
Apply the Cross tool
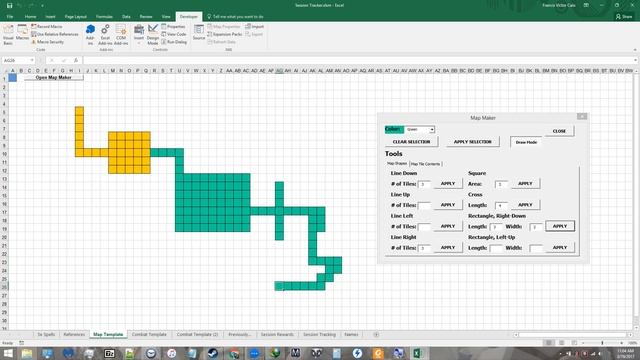[525, 205]
